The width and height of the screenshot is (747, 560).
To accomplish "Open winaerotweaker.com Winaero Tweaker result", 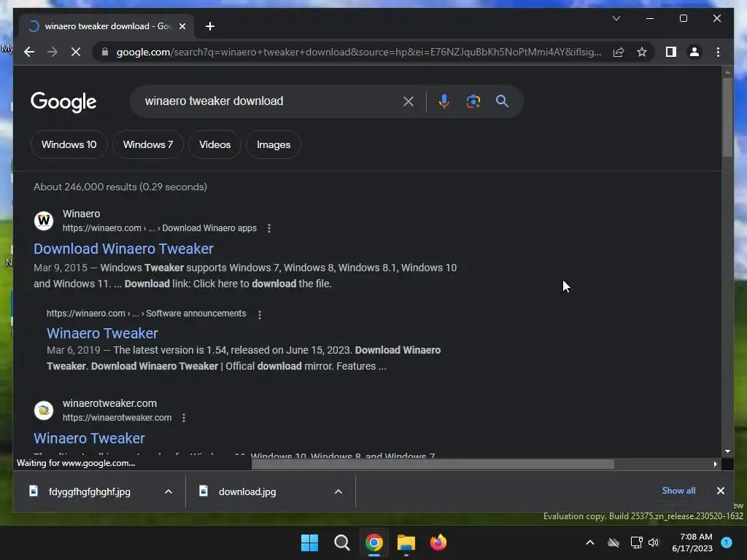I will click(x=89, y=438).
